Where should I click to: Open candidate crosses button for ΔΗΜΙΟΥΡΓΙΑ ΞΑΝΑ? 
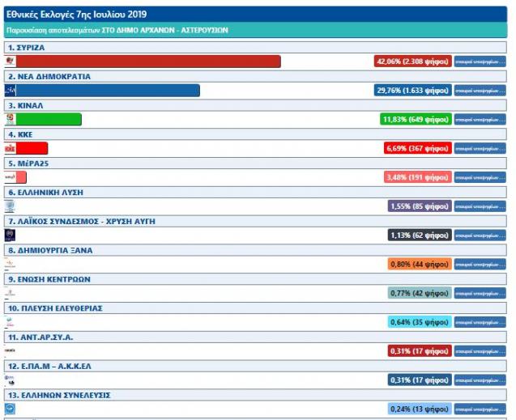[x=480, y=264]
